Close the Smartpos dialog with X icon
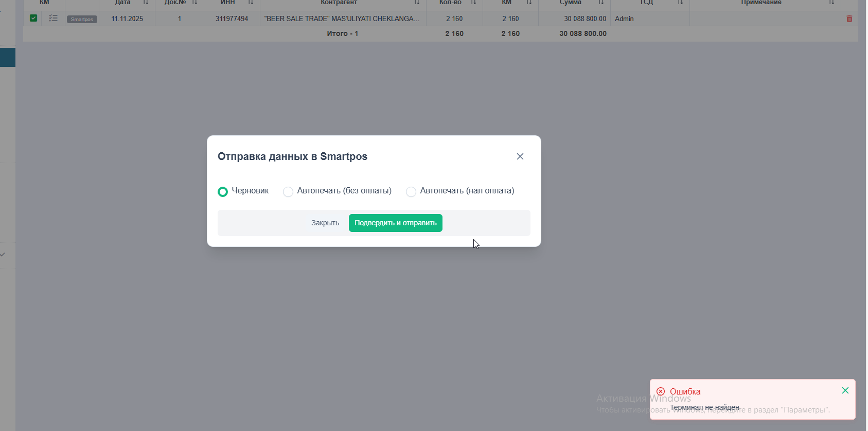This screenshot has height=431, width=868. click(x=520, y=156)
